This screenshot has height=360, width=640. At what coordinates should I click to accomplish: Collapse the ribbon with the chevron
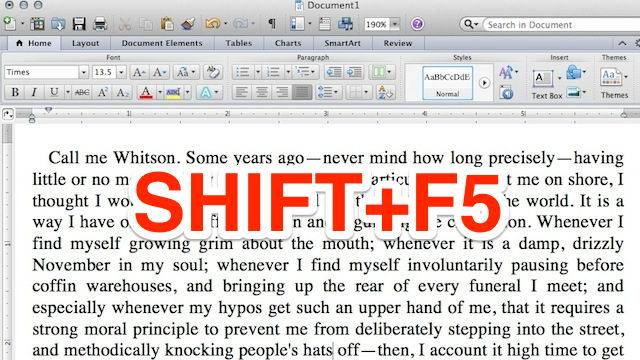tap(622, 43)
